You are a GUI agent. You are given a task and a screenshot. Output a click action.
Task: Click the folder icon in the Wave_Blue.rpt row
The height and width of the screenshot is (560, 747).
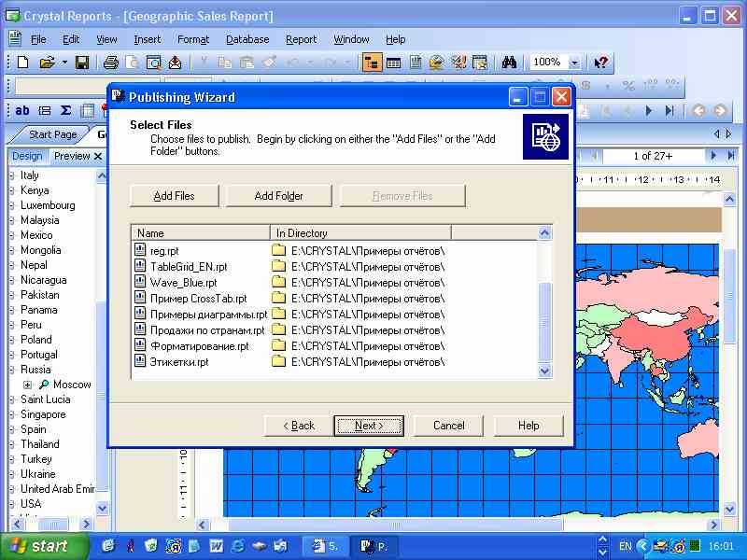[x=278, y=283]
